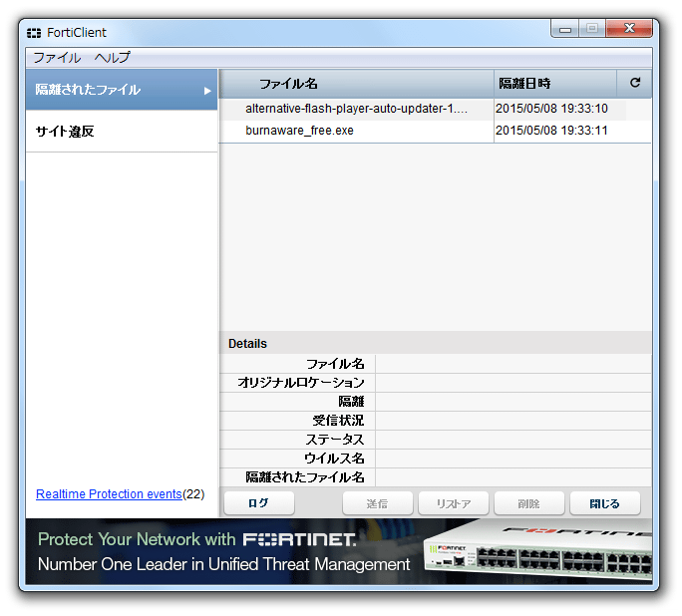Close the FortiClient window
Viewport: 682px width, 616px height.
(629, 29)
